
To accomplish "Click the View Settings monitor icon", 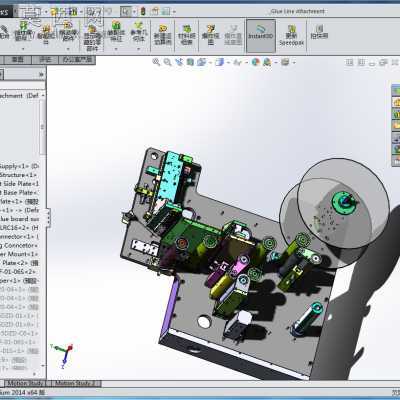I will [x=285, y=62].
